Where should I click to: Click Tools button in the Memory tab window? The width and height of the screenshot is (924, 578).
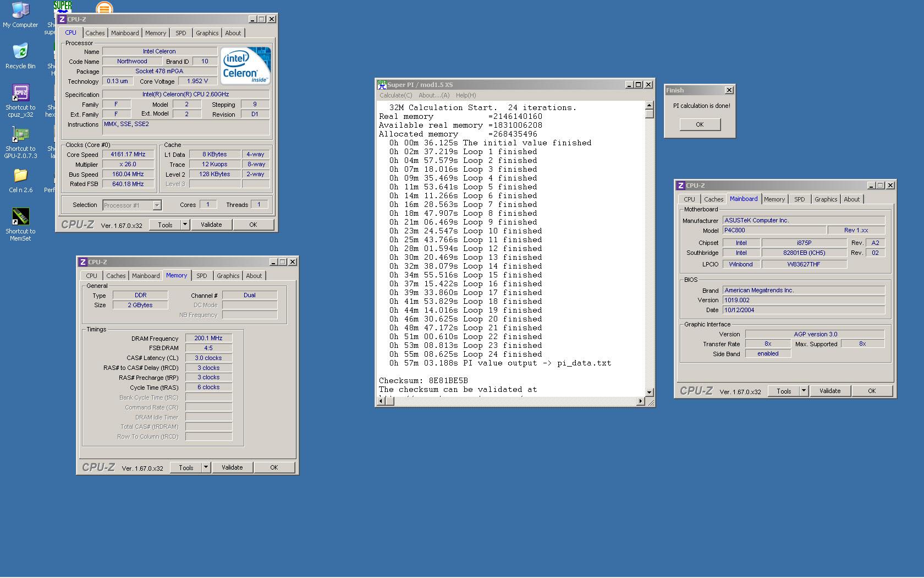click(186, 467)
